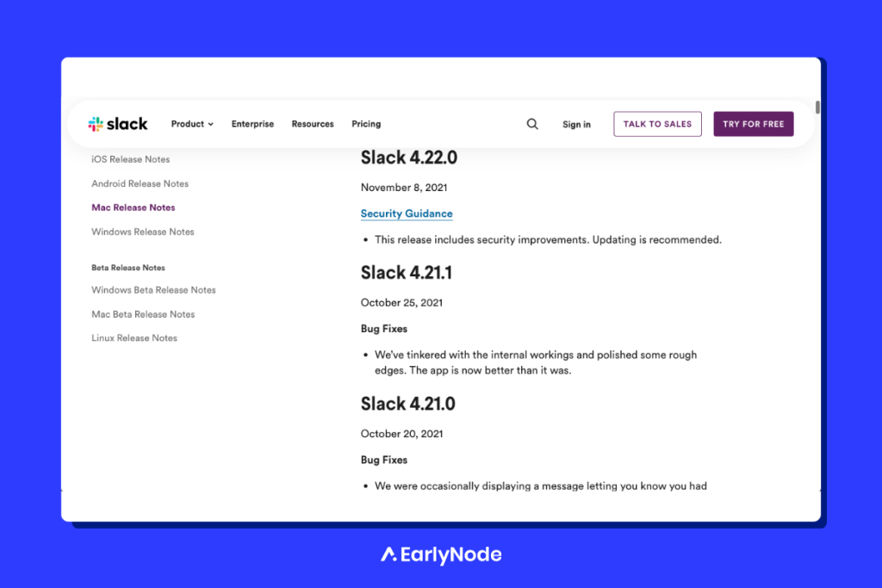Expand the Product dropdown menu

(192, 124)
